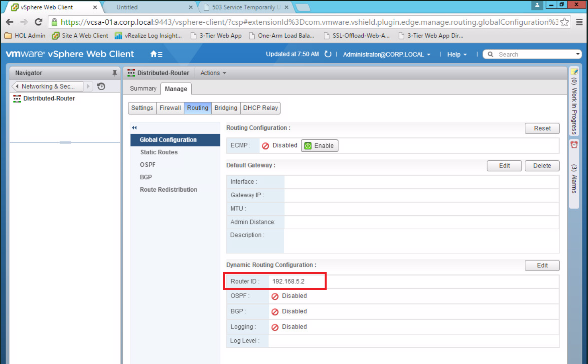Click the Work In Progress notepad icon
The width and height of the screenshot is (588, 364).
click(x=574, y=72)
